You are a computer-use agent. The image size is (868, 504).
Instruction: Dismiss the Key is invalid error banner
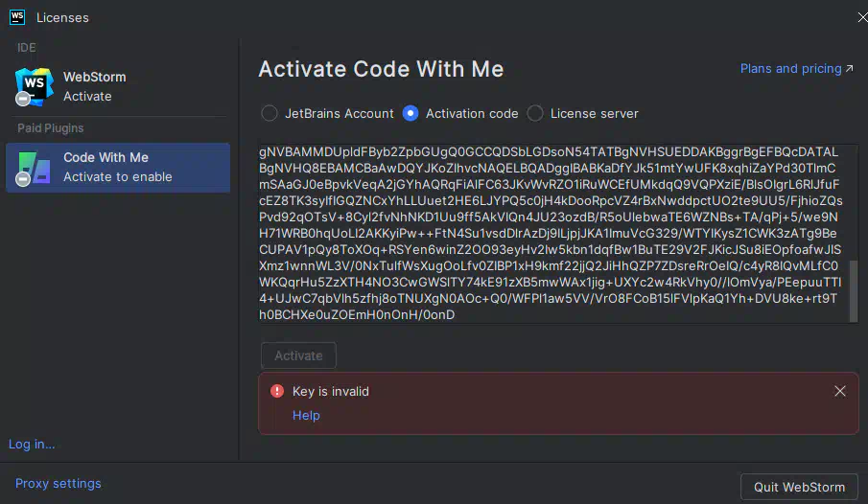840,391
